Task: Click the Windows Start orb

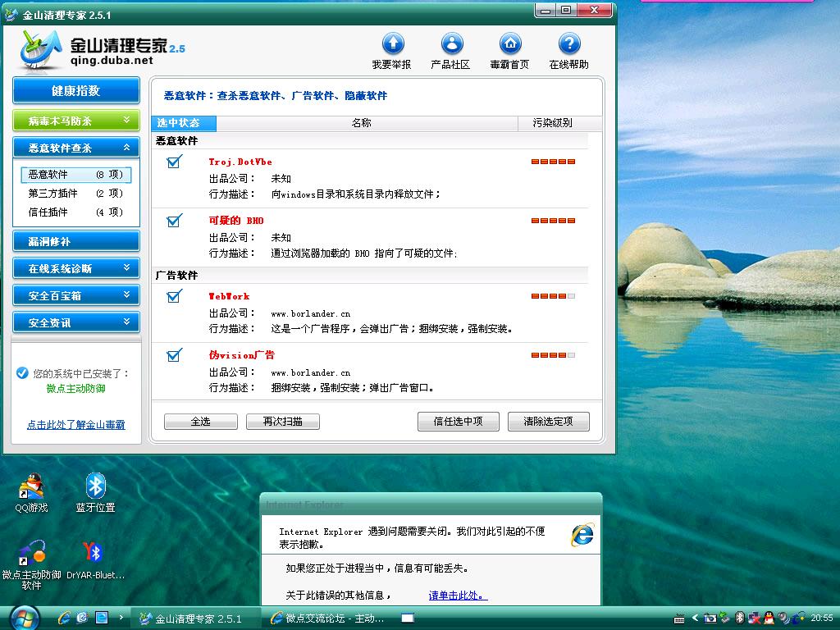Action: click(x=25, y=619)
